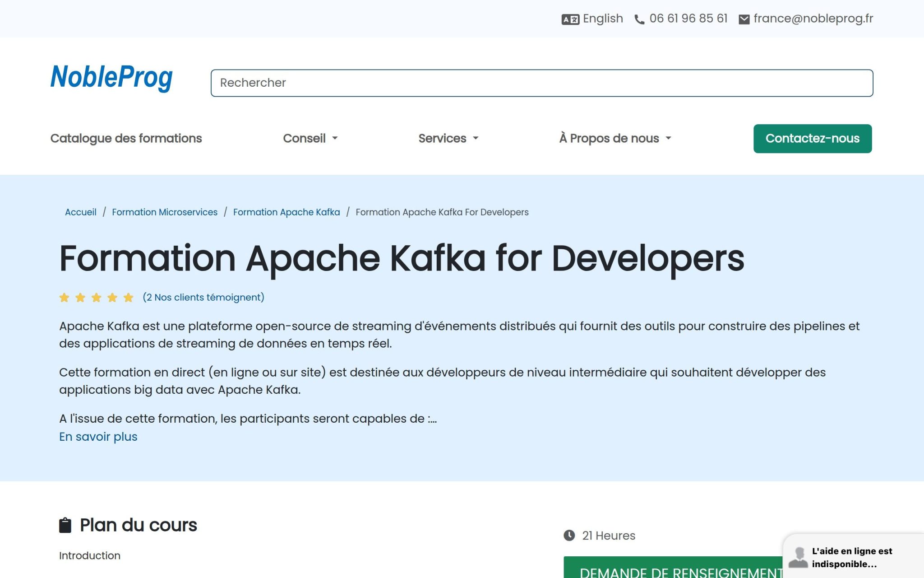Go to Accueil breadcrumb link

tap(81, 212)
